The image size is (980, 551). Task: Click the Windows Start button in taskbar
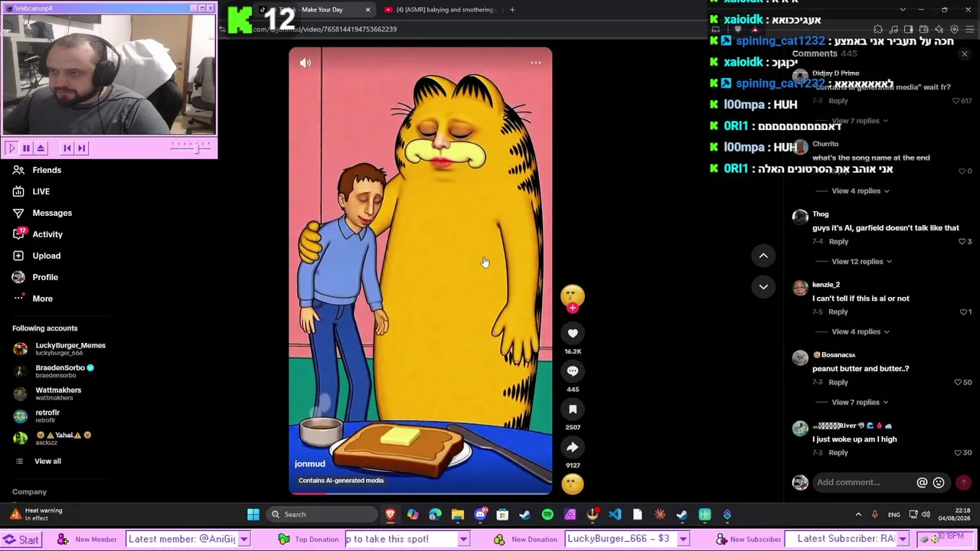253,515
